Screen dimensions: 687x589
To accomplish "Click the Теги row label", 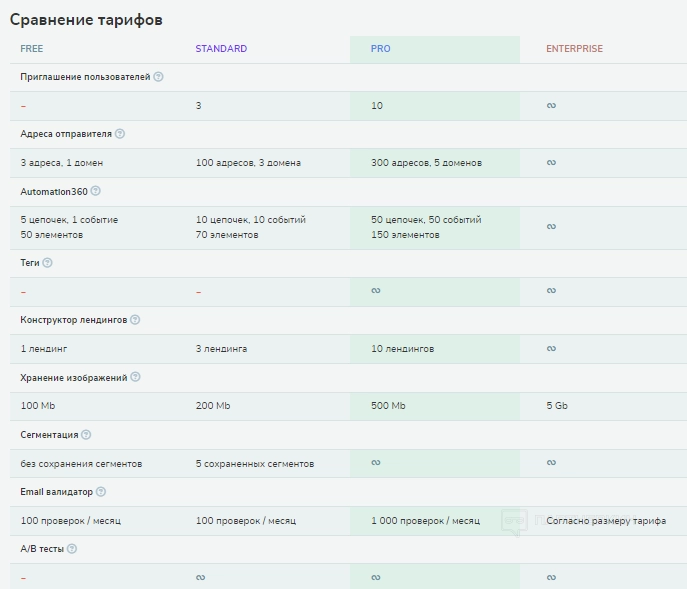I will pos(30,263).
